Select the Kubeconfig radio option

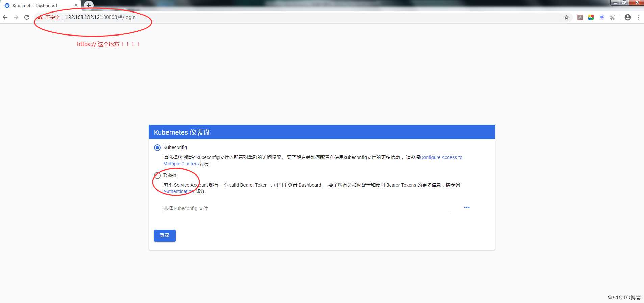(x=157, y=148)
